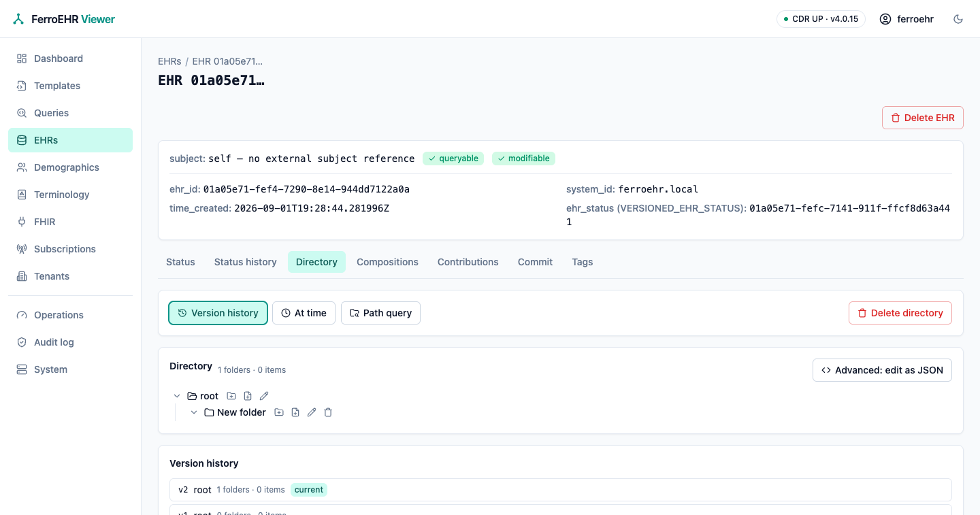Image resolution: width=980 pixels, height=515 pixels.
Task: Open FHIR in the sidebar
Action: (x=70, y=222)
